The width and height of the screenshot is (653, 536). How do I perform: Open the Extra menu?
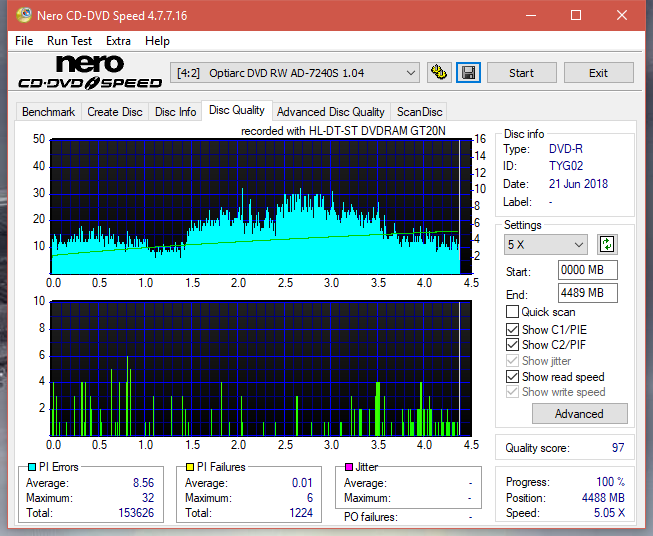point(118,41)
